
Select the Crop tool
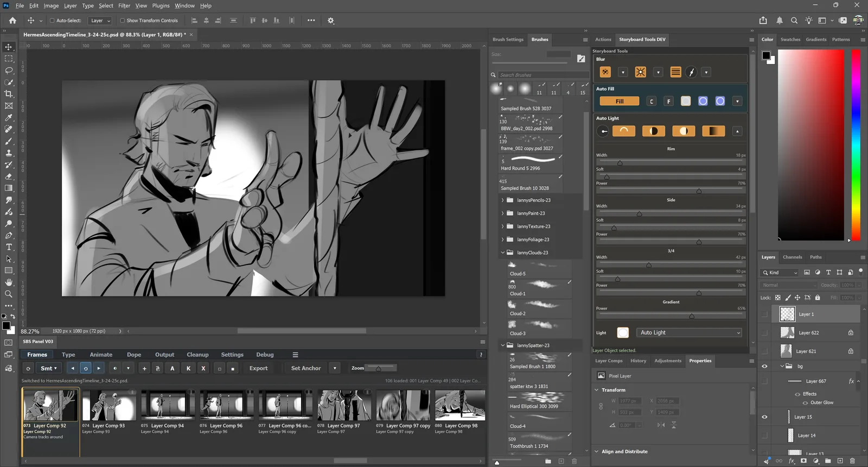(x=9, y=94)
